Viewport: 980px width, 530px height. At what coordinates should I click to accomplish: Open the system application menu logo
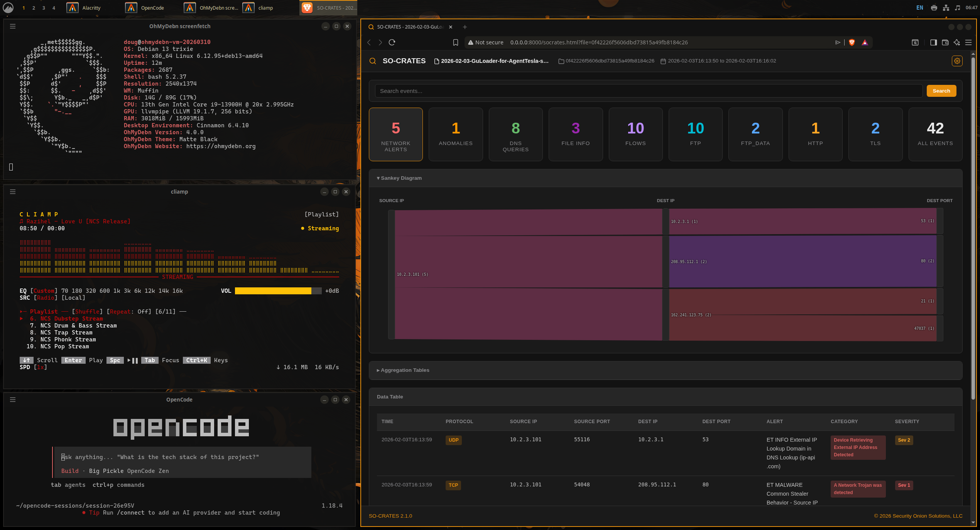coord(8,8)
